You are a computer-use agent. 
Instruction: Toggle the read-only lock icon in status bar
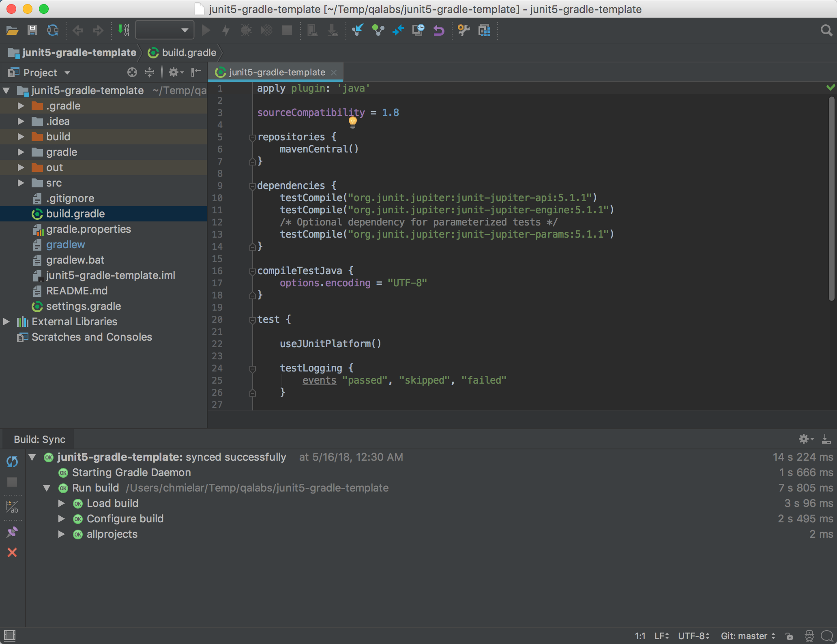coord(789,636)
